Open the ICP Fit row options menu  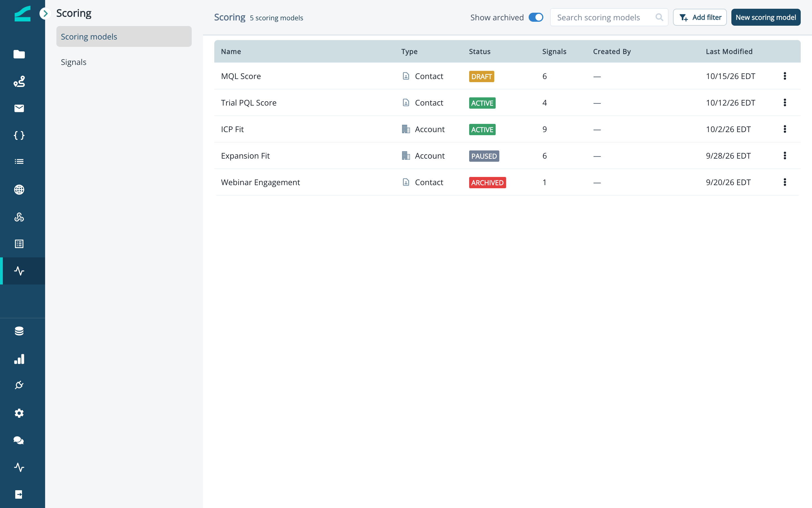(784, 129)
